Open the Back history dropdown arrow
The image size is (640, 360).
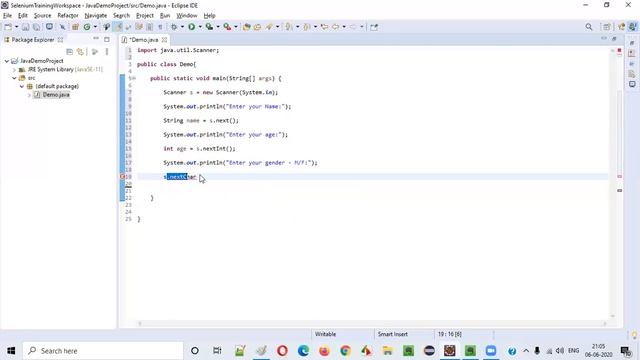click(344, 27)
